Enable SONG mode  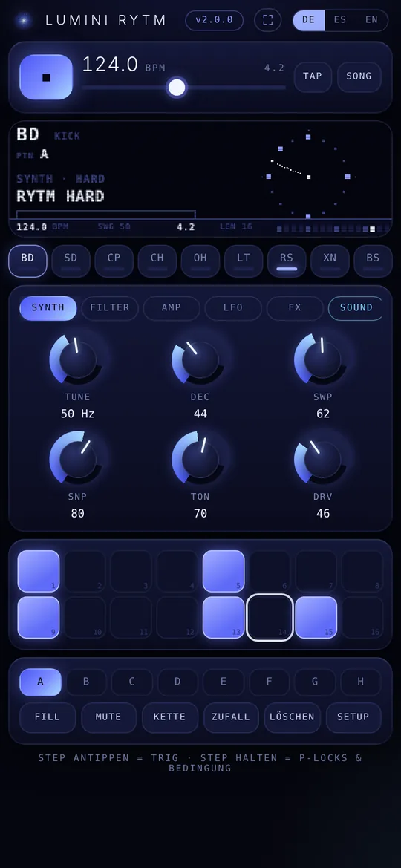tap(359, 77)
